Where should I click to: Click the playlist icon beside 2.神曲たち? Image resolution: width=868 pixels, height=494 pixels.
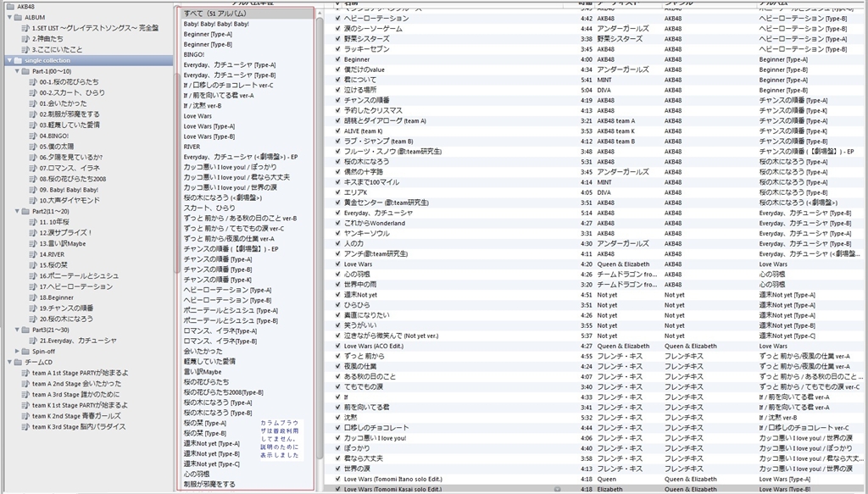pyautogui.click(x=25, y=39)
